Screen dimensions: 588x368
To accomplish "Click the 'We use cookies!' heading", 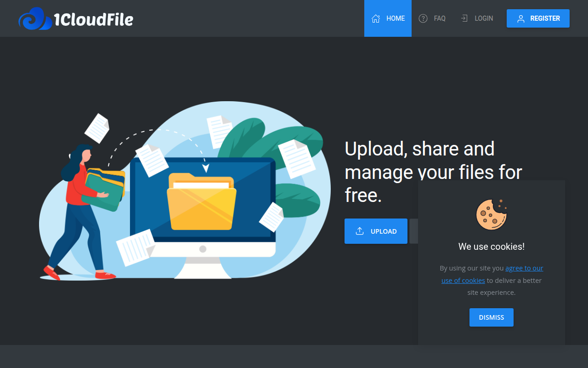I will pos(492,247).
